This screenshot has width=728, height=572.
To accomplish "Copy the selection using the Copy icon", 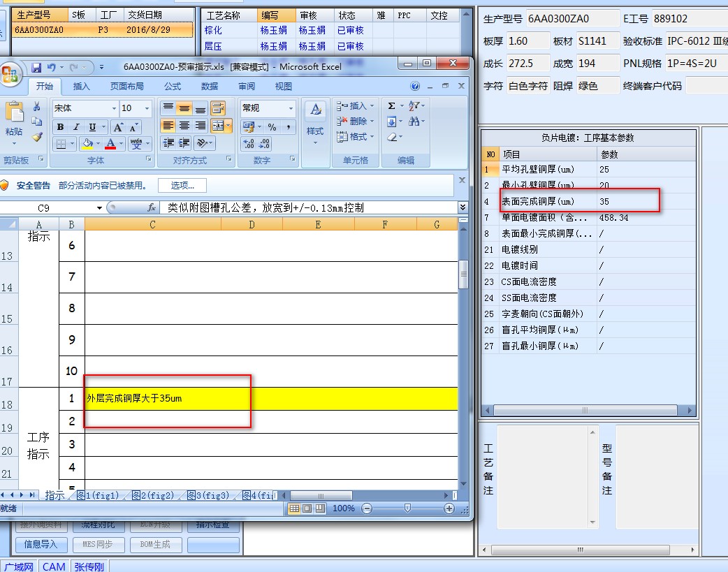I will click(37, 122).
